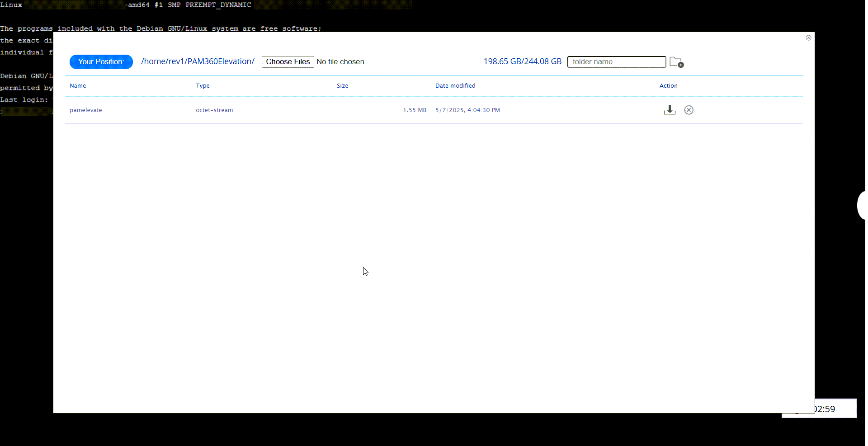Click the Action column header
This screenshot has width=868, height=446.
[668, 85]
